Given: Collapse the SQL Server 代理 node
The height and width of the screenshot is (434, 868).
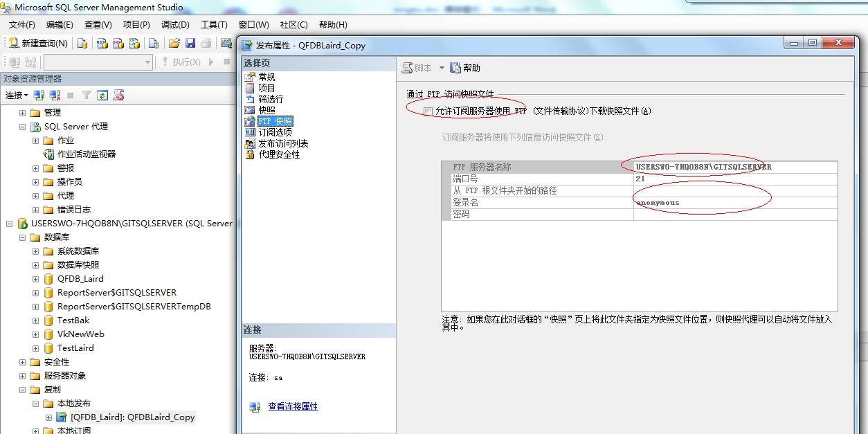Looking at the screenshot, I should pyautogui.click(x=22, y=127).
